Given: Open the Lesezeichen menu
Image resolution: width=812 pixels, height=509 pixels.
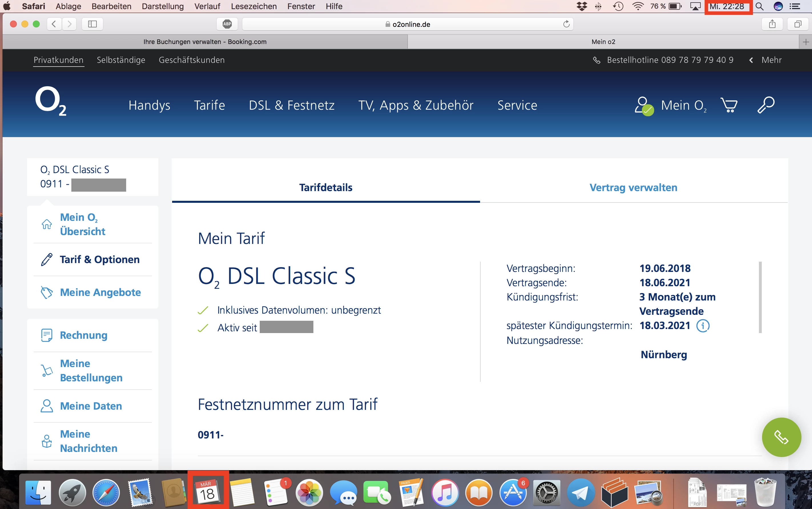Looking at the screenshot, I should [254, 6].
